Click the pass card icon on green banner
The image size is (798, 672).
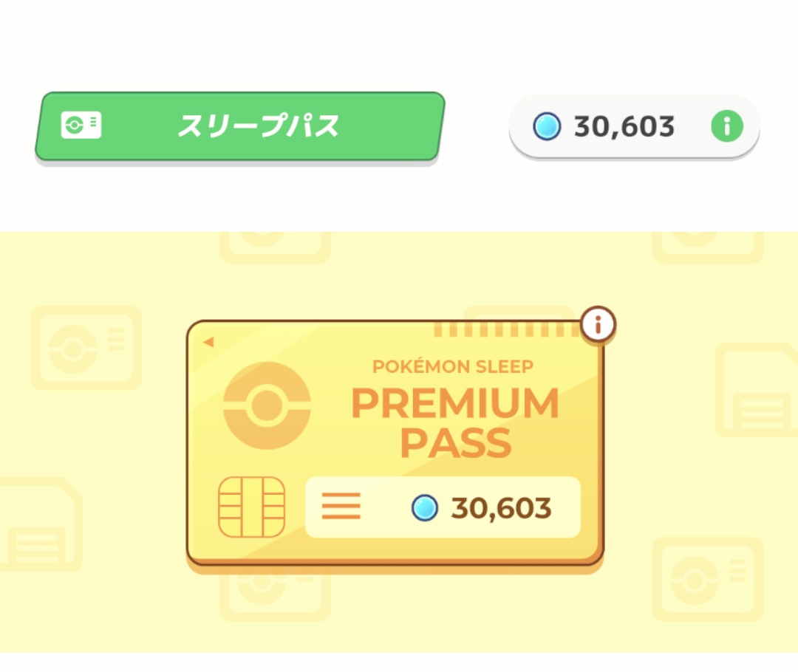tap(81, 126)
